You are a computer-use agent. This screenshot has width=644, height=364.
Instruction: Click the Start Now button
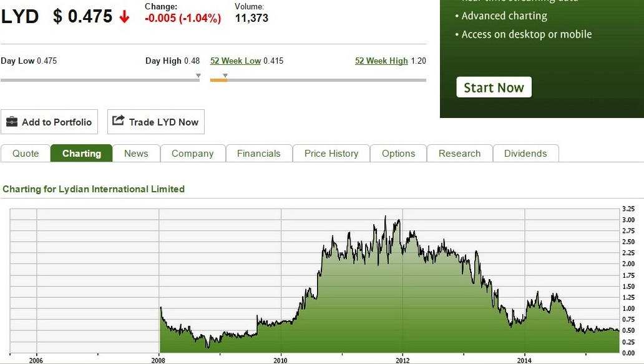[494, 87]
